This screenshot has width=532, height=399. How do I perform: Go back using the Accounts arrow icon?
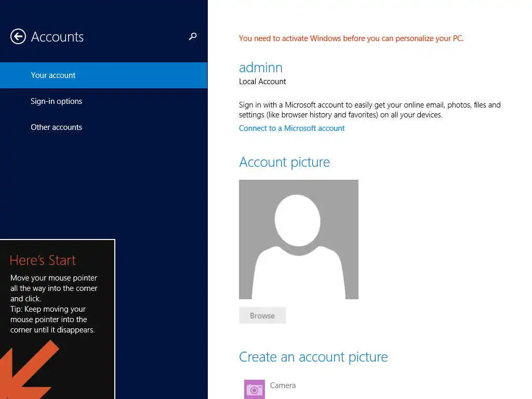click(18, 36)
